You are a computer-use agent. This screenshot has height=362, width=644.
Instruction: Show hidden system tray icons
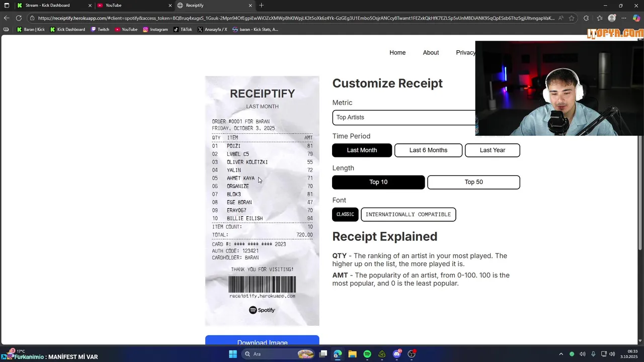pos(561,354)
